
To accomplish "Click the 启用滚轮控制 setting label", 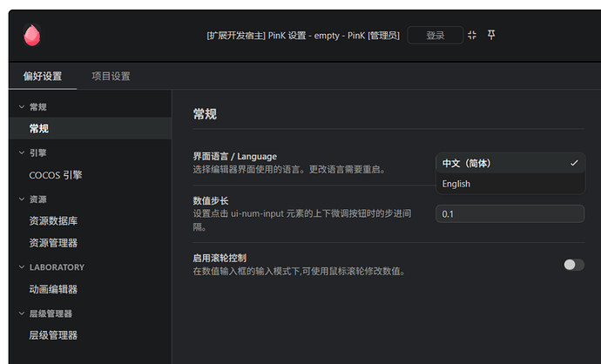I will click(219, 258).
